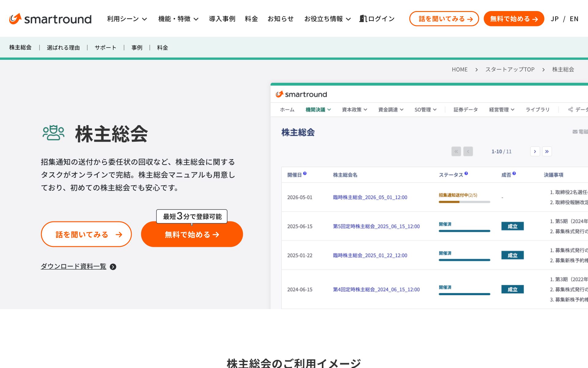Click HOME breadcrumb link
Image resolution: width=588 pixels, height=368 pixels.
(x=460, y=70)
